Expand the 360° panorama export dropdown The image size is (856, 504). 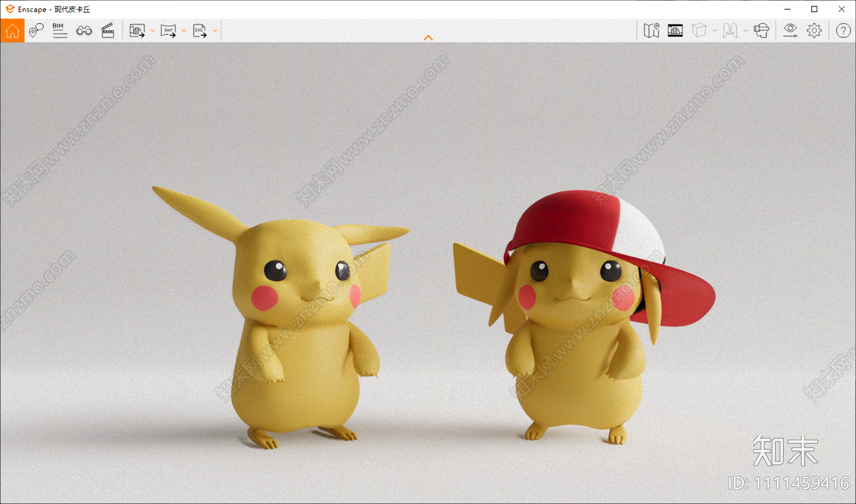tap(184, 31)
